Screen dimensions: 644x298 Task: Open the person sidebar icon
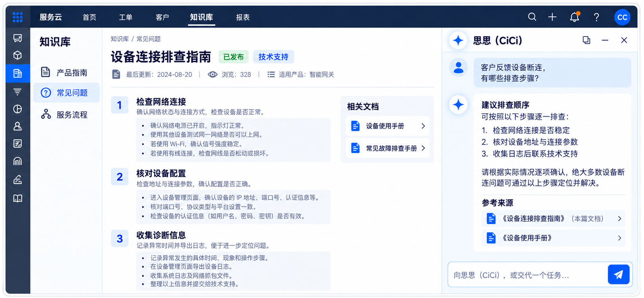pos(17,126)
